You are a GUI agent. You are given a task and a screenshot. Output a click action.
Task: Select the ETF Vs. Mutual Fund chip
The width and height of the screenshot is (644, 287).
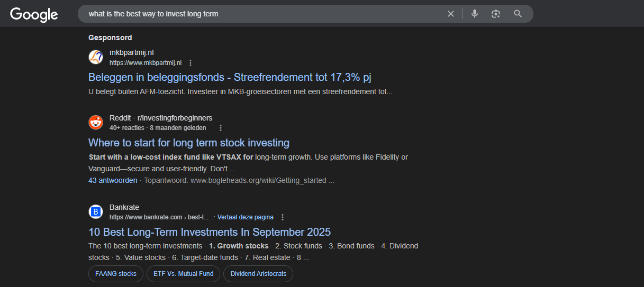[x=184, y=274]
